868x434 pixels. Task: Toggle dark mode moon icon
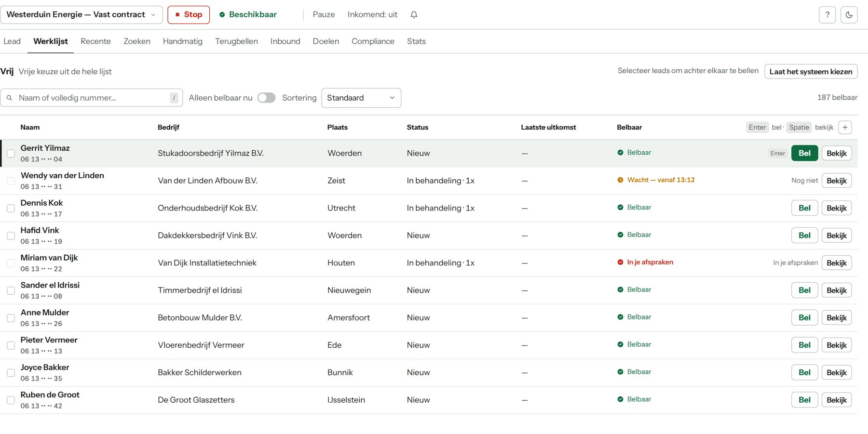[x=849, y=15]
